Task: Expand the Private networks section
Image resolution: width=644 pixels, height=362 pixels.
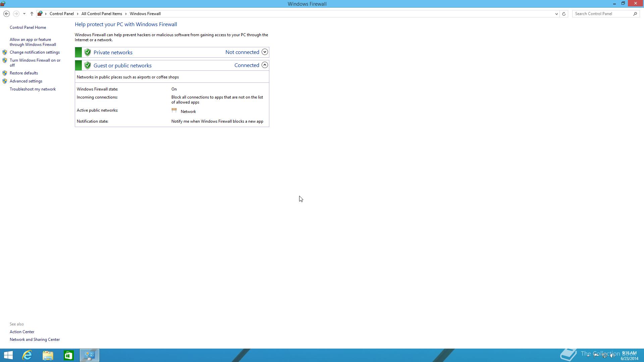Action: click(265, 52)
